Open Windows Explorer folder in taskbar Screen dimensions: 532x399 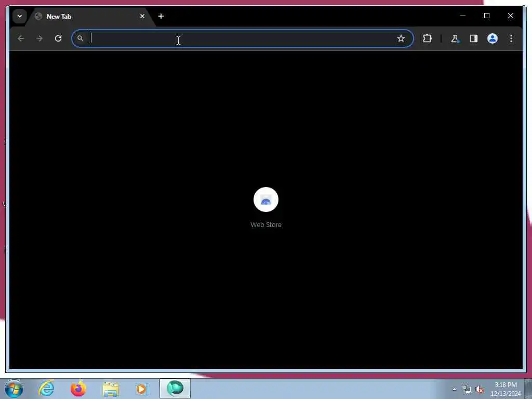coord(111,389)
